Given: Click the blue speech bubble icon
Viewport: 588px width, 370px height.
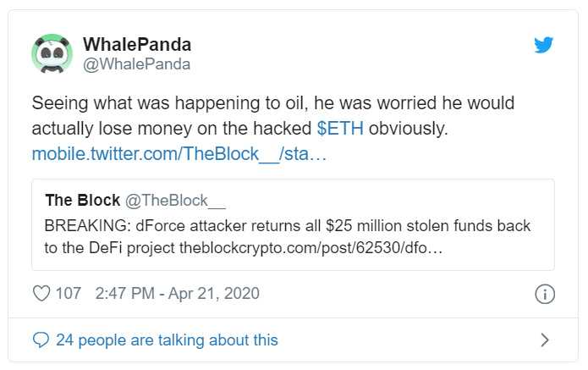Looking at the screenshot, I should pyautogui.click(x=41, y=340).
